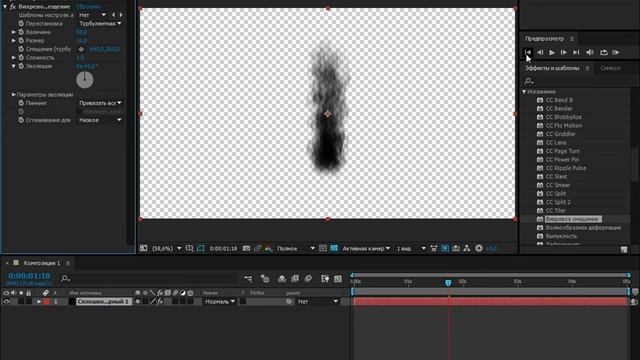Open the Эффекты и шаблоны panel menu
This screenshot has height=360, width=640.
(587, 68)
